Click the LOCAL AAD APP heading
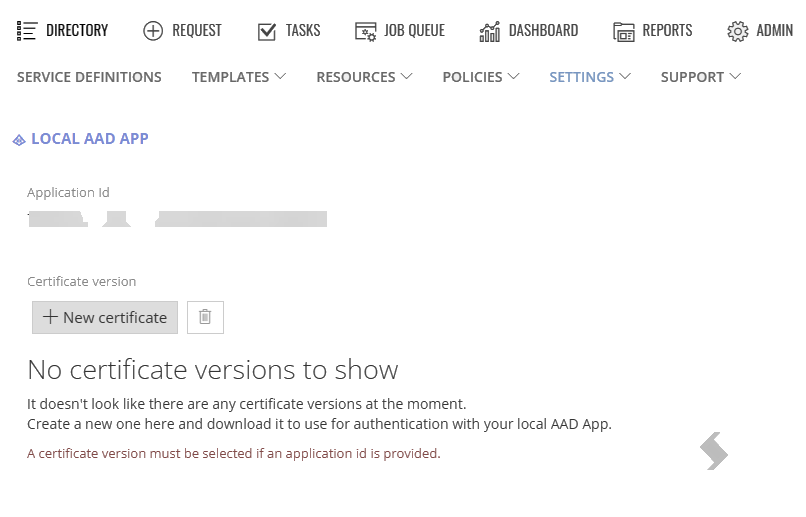Image resolution: width=806 pixels, height=517 pixels. [x=90, y=139]
